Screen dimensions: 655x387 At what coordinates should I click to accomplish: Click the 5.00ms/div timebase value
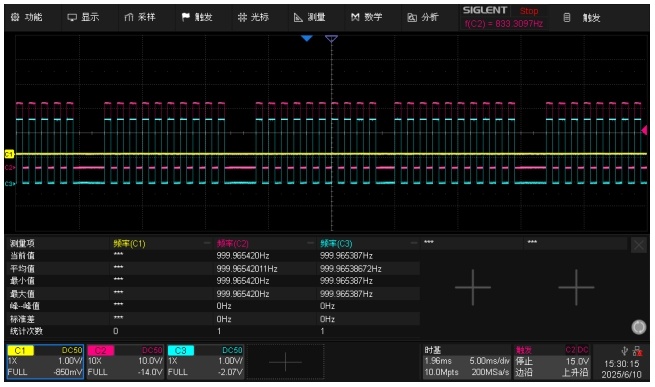[x=490, y=361]
